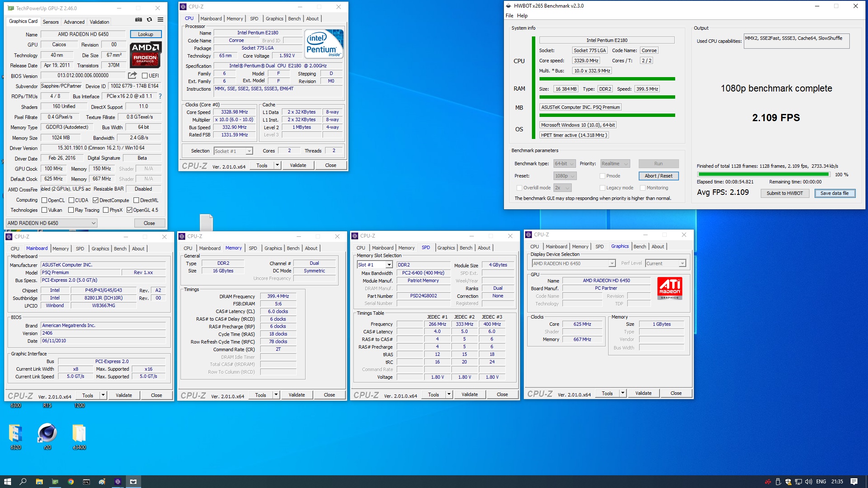Click the green bar under the CPU section

coord(607,79)
